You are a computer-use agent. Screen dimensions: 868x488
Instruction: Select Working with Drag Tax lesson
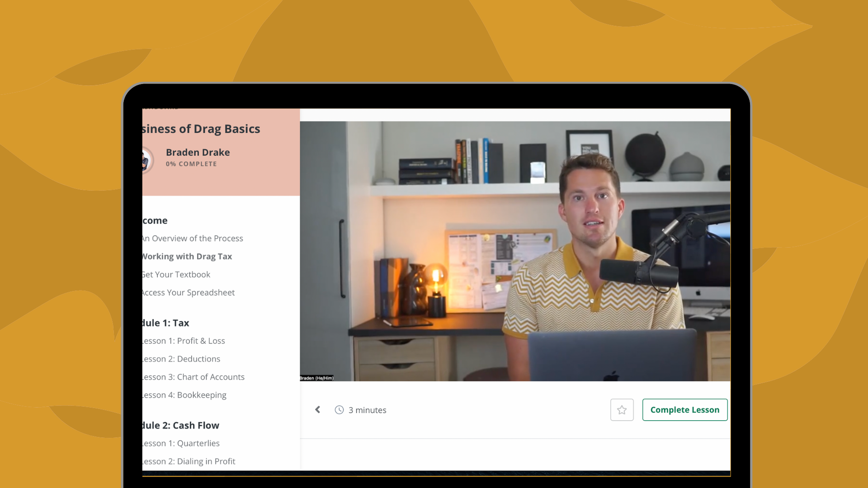[x=187, y=256]
